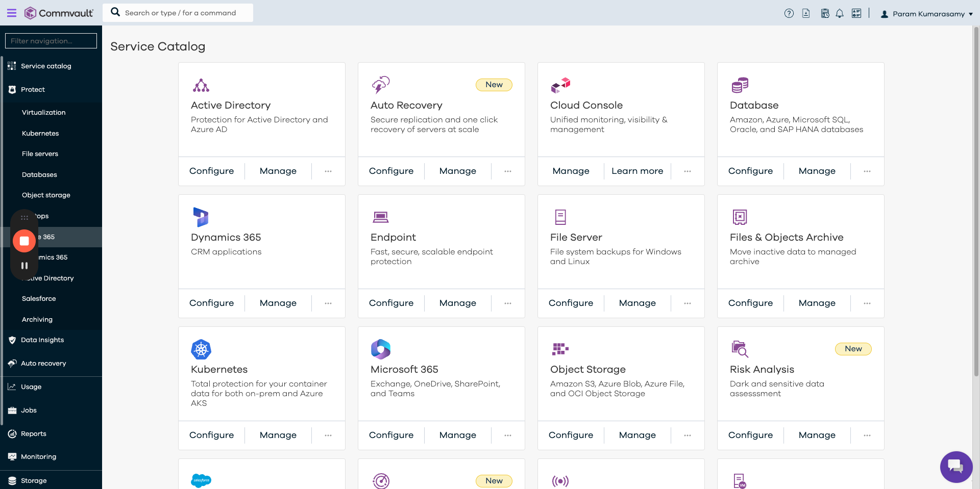Image resolution: width=980 pixels, height=489 pixels.
Task: Select Object storage in the sidebar
Action: coord(46,195)
